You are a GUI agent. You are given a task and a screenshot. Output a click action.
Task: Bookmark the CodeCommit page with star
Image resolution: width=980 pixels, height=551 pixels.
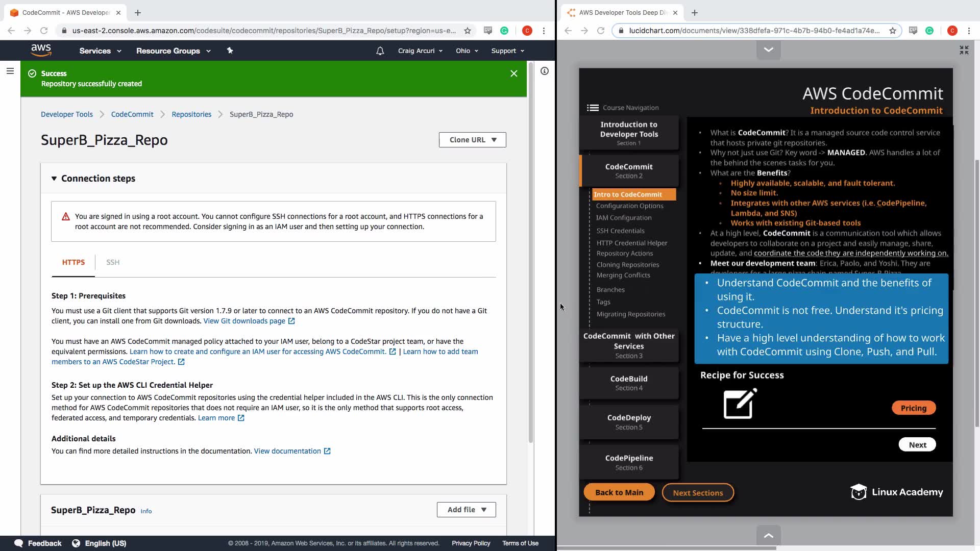[x=467, y=31]
